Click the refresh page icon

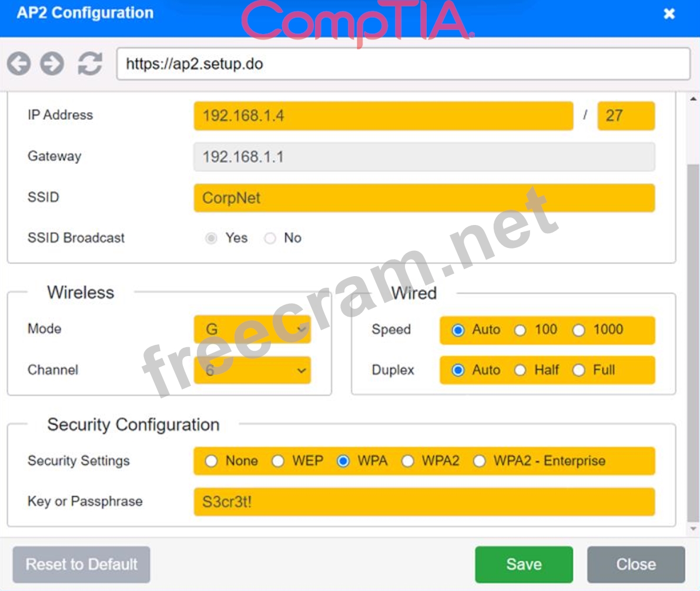click(90, 63)
